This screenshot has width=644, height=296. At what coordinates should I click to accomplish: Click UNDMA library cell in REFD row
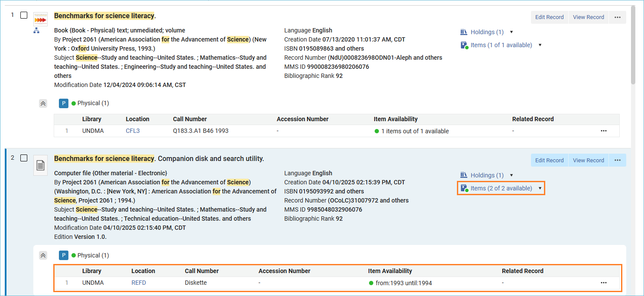(x=93, y=283)
